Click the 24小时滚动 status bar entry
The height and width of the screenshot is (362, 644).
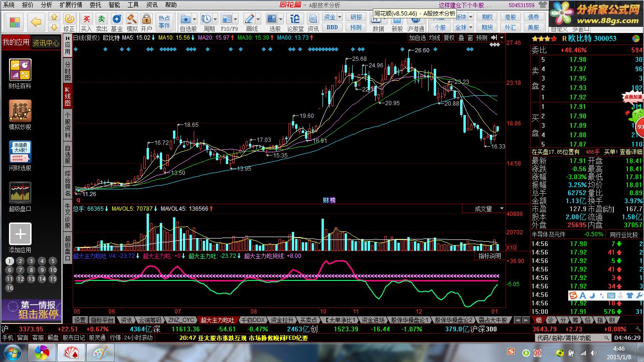click(139, 338)
